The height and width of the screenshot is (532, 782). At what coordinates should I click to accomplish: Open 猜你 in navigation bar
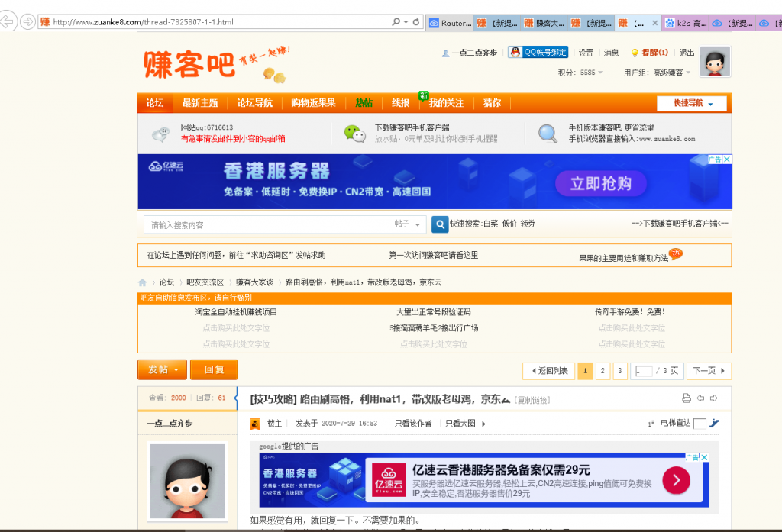pyautogui.click(x=492, y=103)
